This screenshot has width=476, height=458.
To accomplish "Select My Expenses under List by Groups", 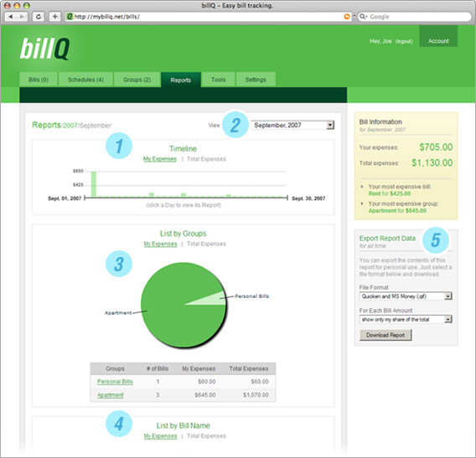I will (x=160, y=244).
